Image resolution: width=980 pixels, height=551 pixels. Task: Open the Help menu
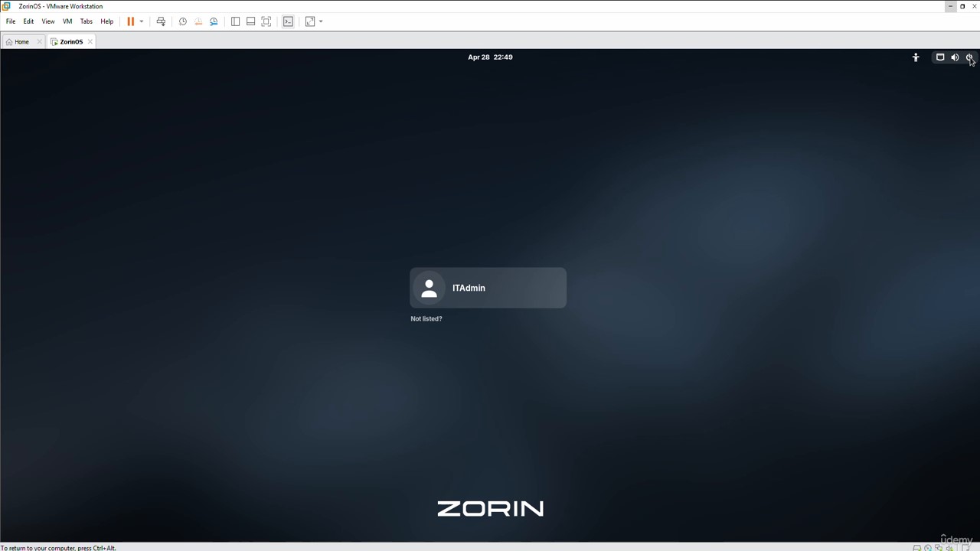point(107,21)
